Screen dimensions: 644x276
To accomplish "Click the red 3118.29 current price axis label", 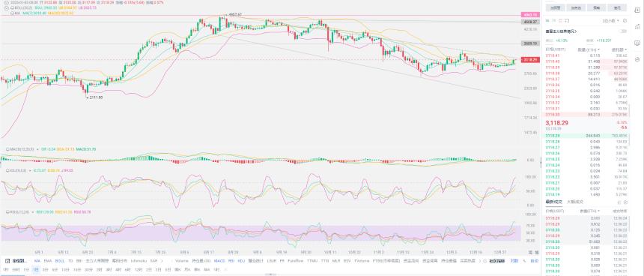I will click(x=531, y=60).
